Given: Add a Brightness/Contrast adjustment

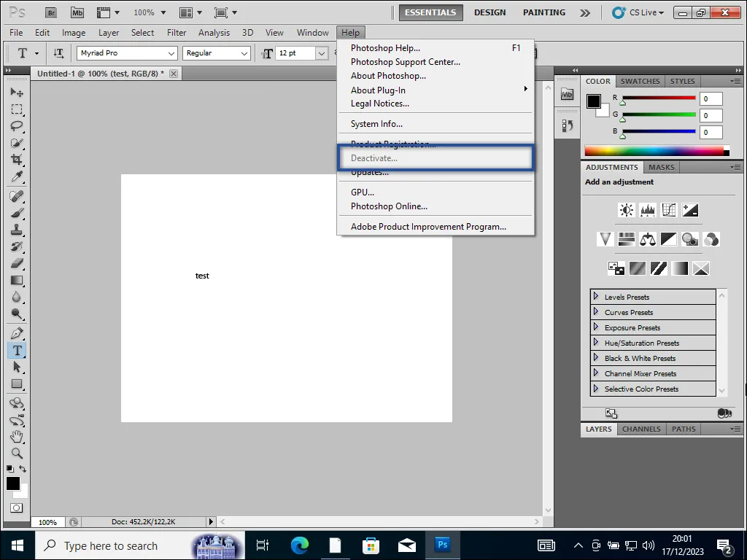Looking at the screenshot, I should click(x=627, y=210).
